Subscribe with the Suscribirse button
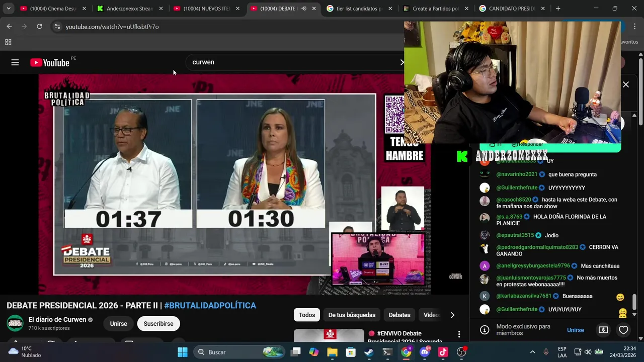This screenshot has height=362, width=644. pyautogui.click(x=158, y=324)
